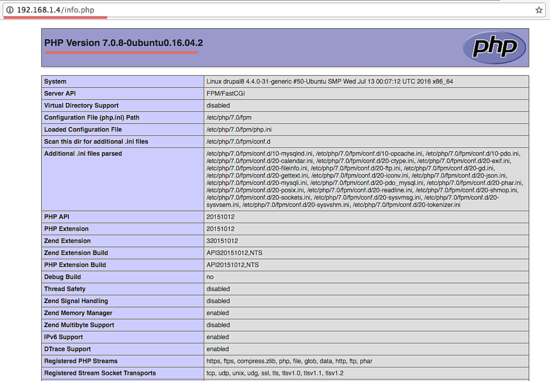Click the IPv6 Support row label

(x=63, y=337)
